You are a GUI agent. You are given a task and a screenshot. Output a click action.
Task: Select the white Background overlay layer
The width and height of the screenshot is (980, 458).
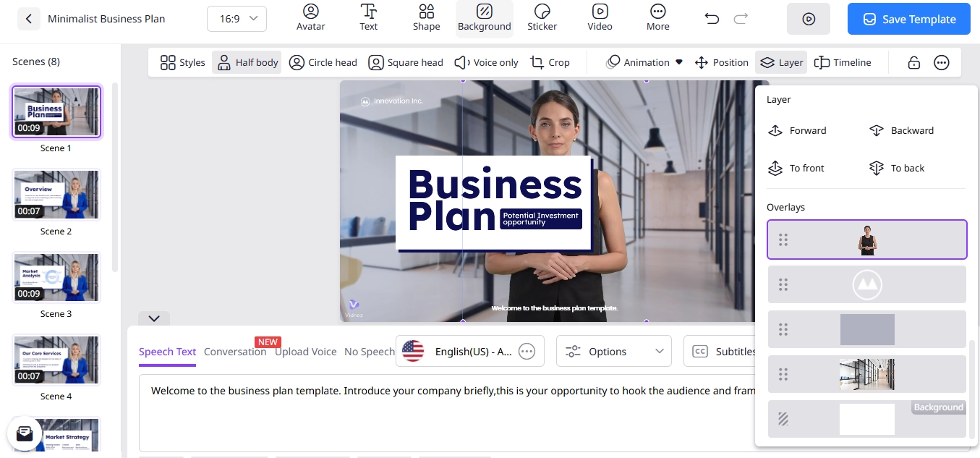click(867, 419)
